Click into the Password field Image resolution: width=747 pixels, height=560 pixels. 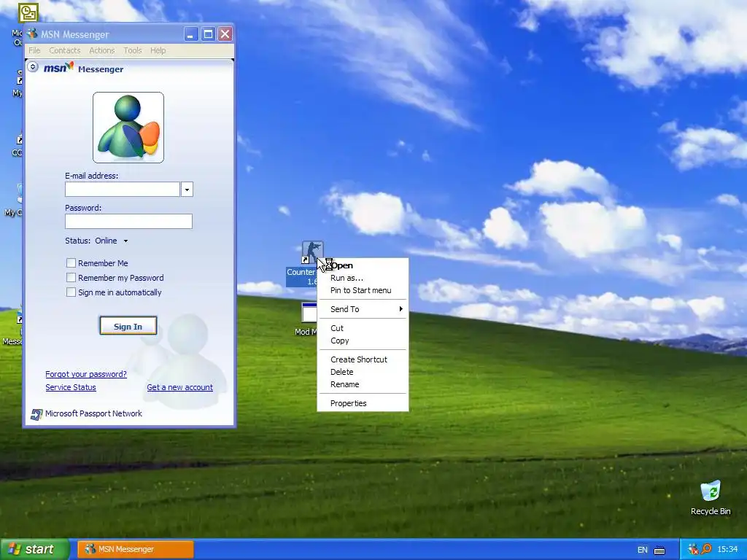128,222
